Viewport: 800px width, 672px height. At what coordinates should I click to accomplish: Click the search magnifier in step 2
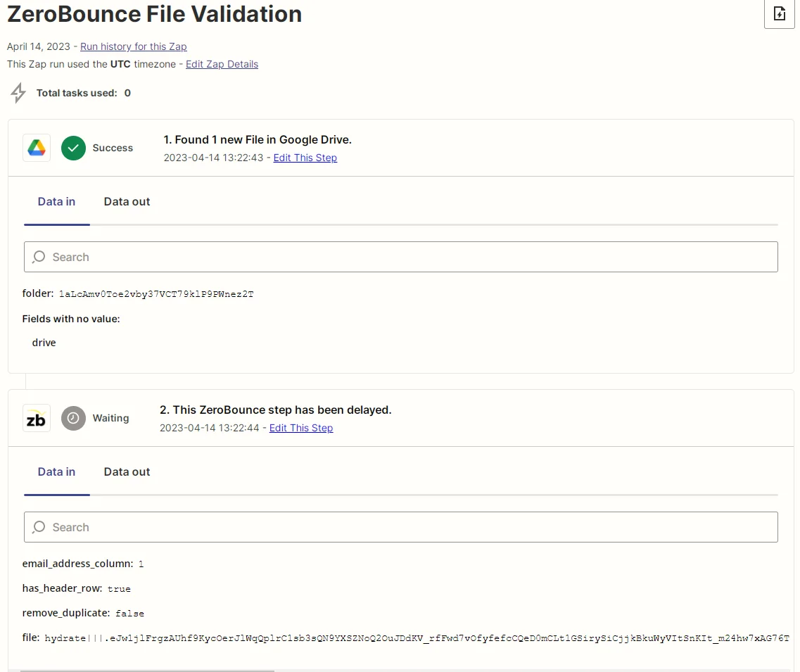[39, 527]
